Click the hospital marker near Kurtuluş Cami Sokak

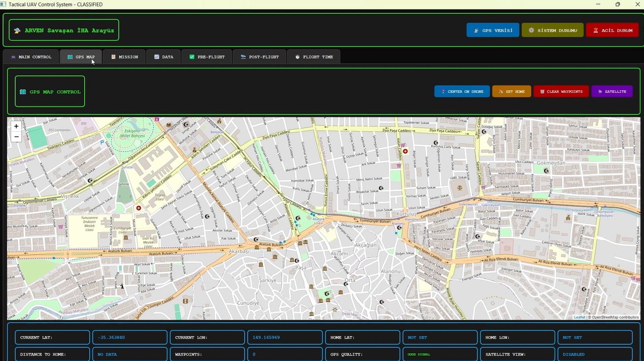point(405,152)
